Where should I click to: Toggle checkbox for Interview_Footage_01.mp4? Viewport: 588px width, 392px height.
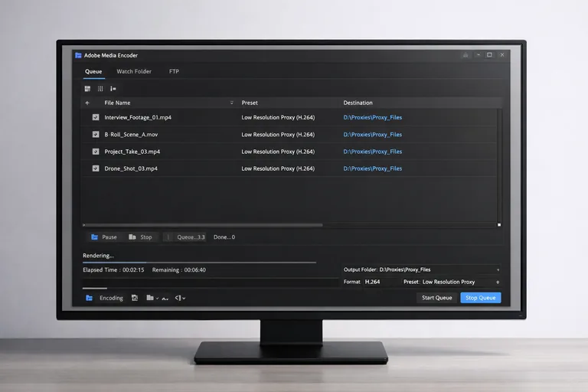96,117
